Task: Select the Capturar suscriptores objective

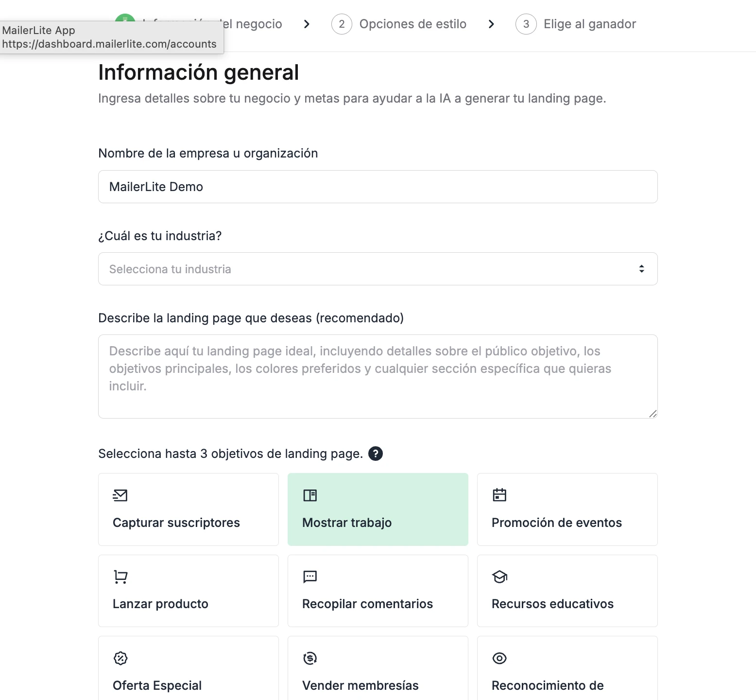Action: (188, 509)
